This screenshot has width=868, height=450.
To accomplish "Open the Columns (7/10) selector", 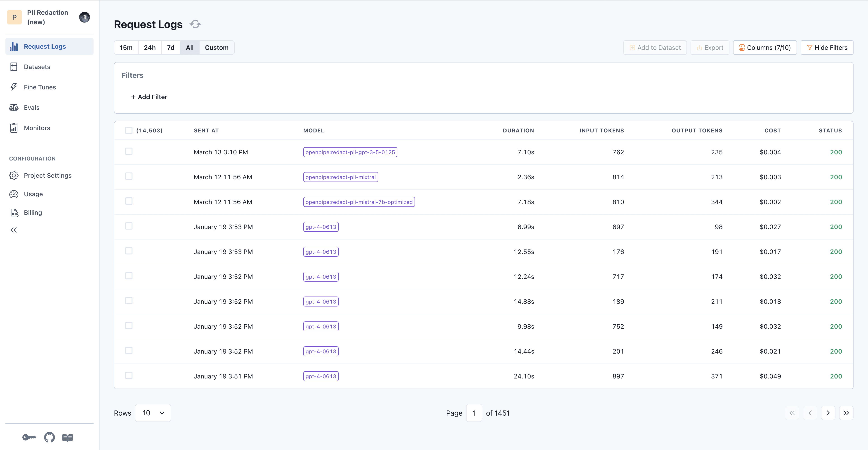I will click(765, 47).
